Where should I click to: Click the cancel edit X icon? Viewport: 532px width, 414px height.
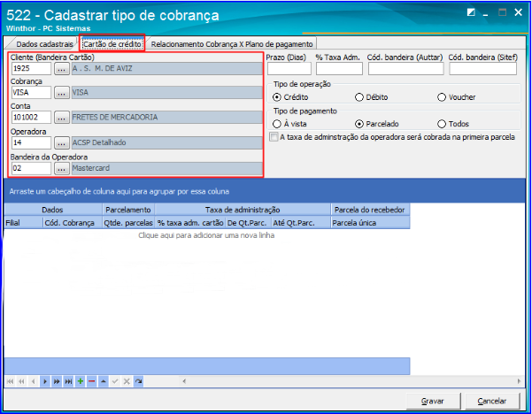pos(127,380)
